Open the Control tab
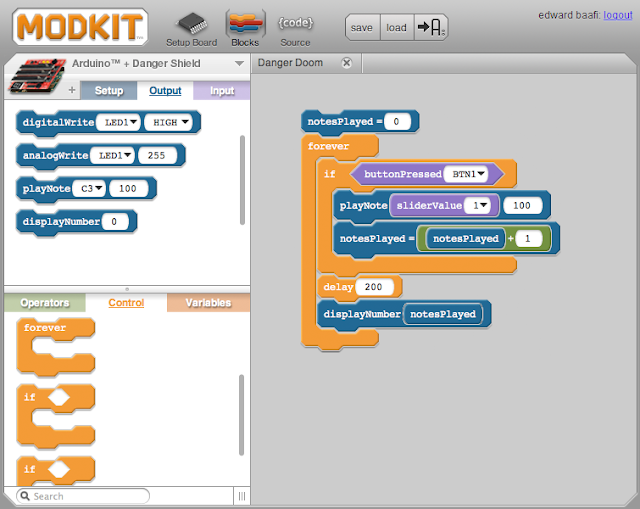 tap(126, 302)
